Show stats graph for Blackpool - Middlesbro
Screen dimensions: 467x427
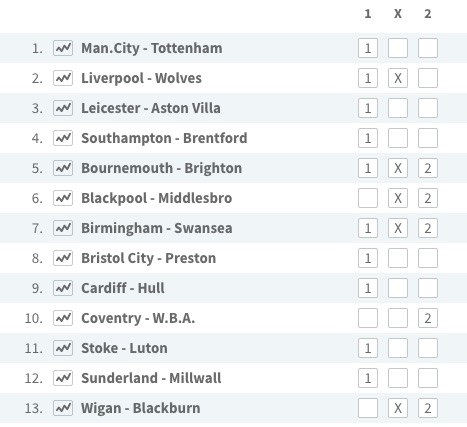63,198
